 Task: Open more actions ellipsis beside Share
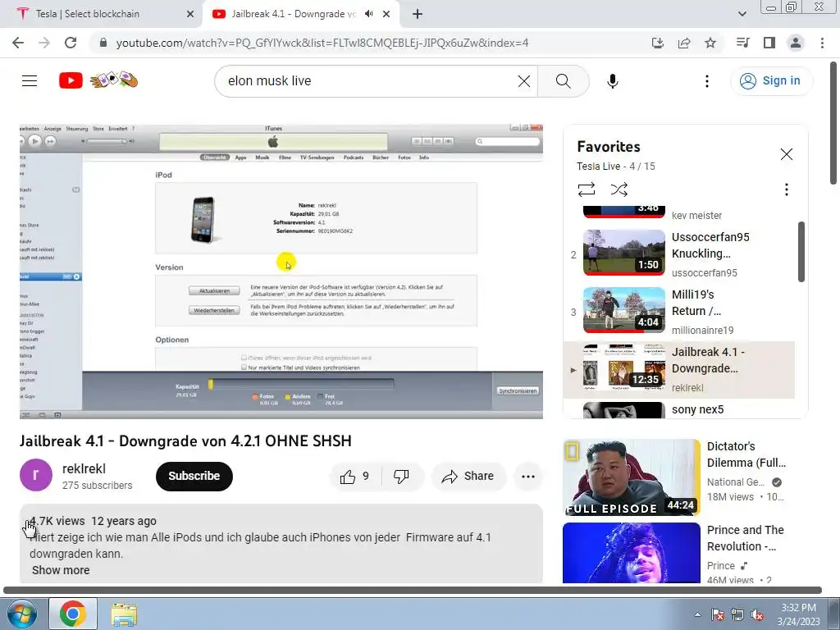[527, 477]
